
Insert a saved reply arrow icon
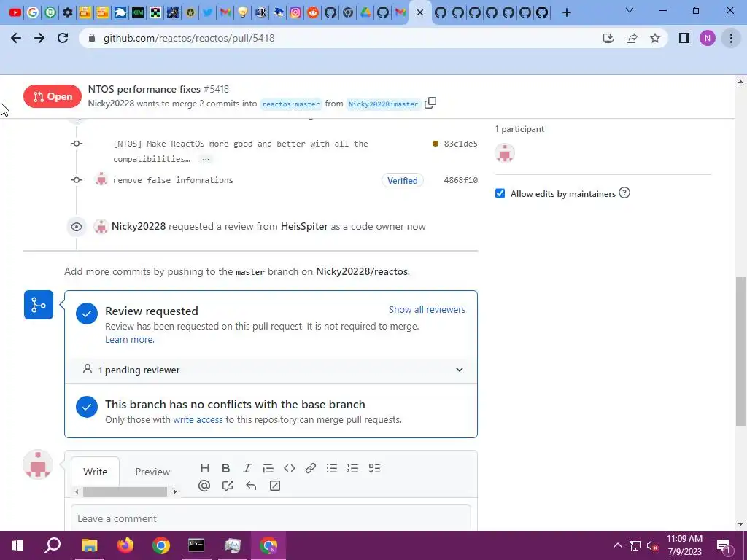coord(251,486)
